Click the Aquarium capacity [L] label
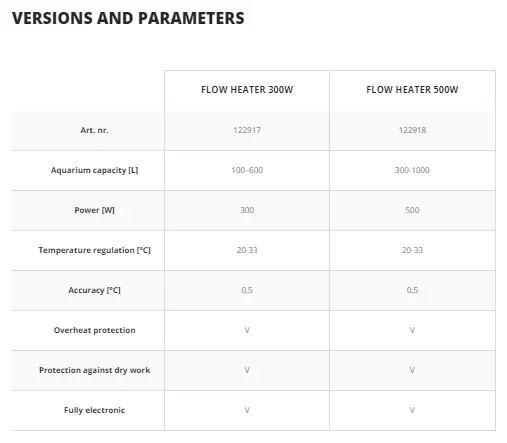The height and width of the screenshot is (443, 507). pyautogui.click(x=94, y=170)
